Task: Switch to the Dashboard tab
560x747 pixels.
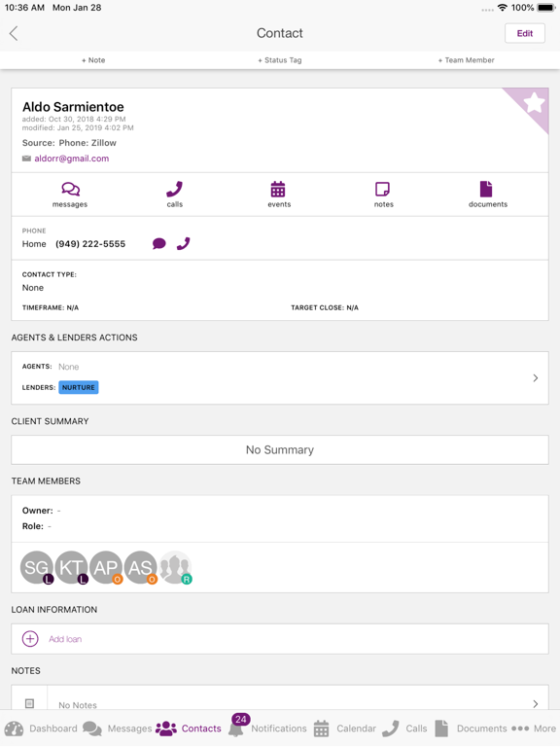Action: 41,729
